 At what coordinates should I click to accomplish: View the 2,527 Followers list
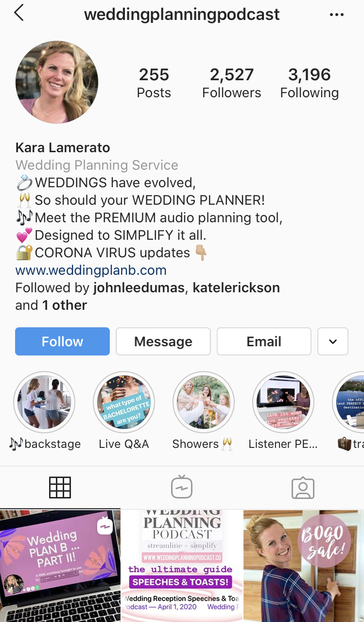(x=232, y=83)
